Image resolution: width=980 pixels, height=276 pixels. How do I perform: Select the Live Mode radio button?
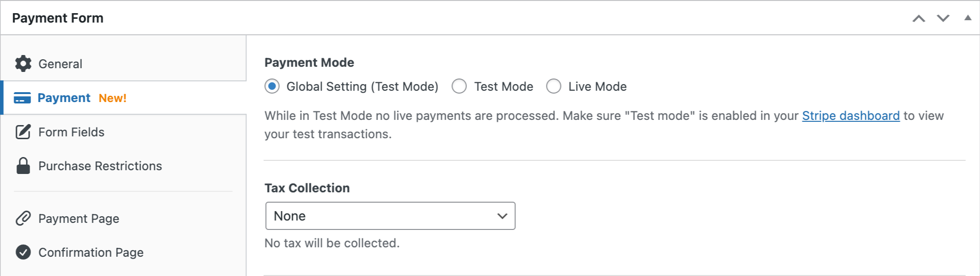[553, 87]
